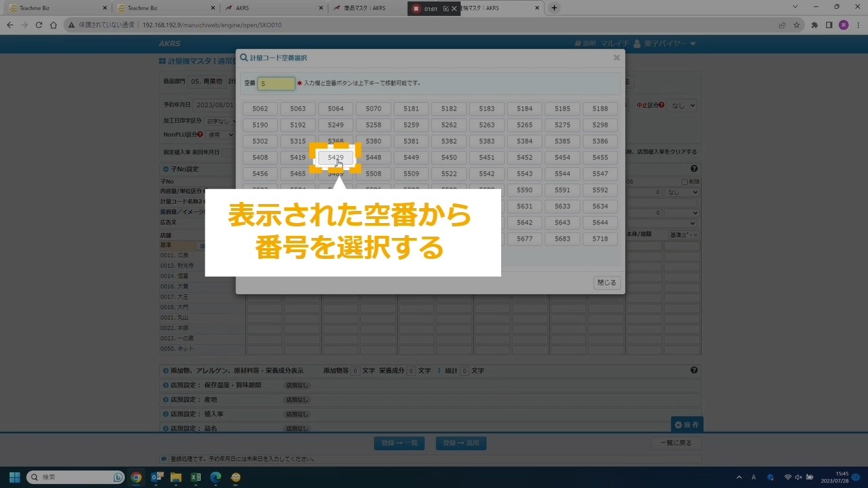The image size is (868, 488).
Task: Expand the 店別設定 値入率 section
Action: pyautogui.click(x=165, y=414)
